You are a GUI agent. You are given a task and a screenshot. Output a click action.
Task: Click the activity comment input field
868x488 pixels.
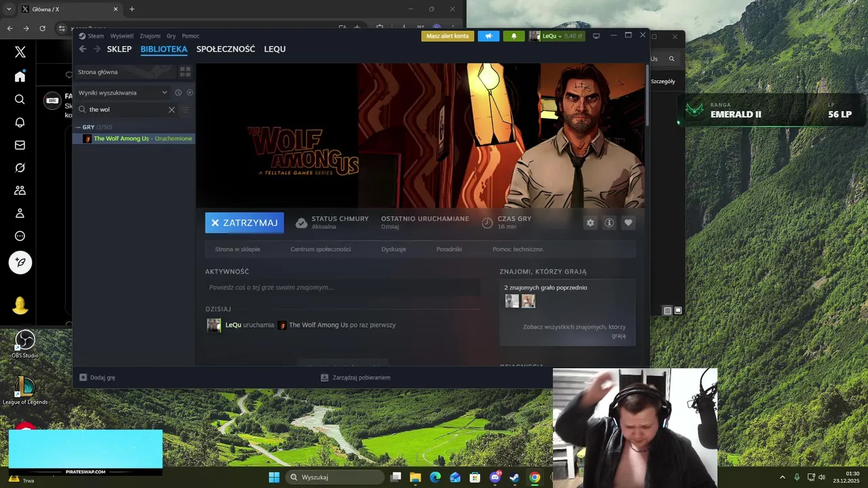click(342, 287)
